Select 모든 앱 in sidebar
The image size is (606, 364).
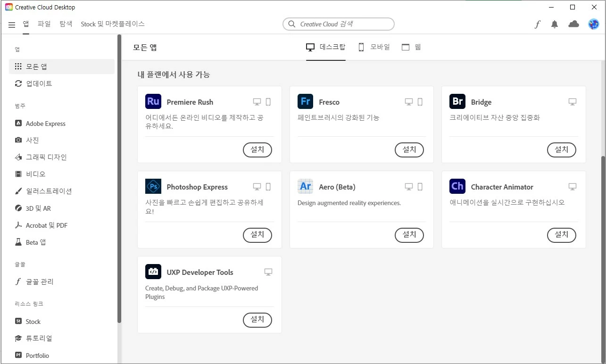coord(62,66)
